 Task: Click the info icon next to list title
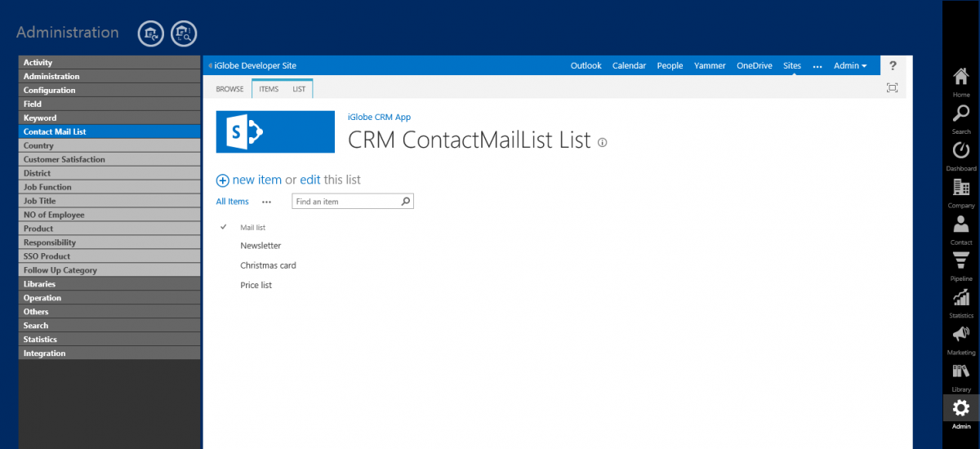point(603,142)
